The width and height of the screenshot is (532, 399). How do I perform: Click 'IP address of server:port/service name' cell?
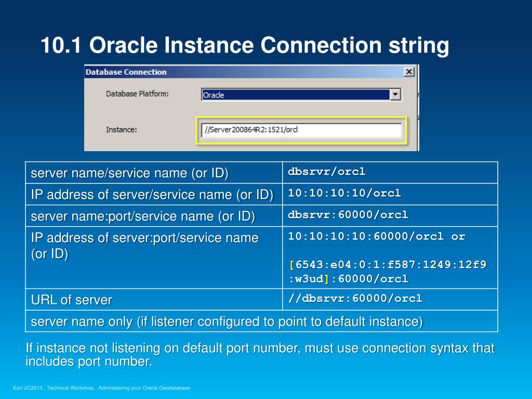click(x=154, y=258)
